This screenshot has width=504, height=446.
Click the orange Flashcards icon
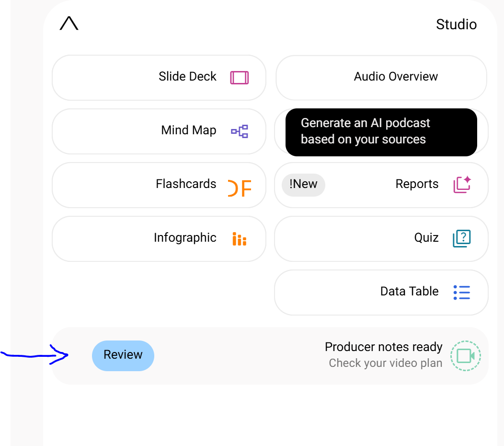[240, 188]
